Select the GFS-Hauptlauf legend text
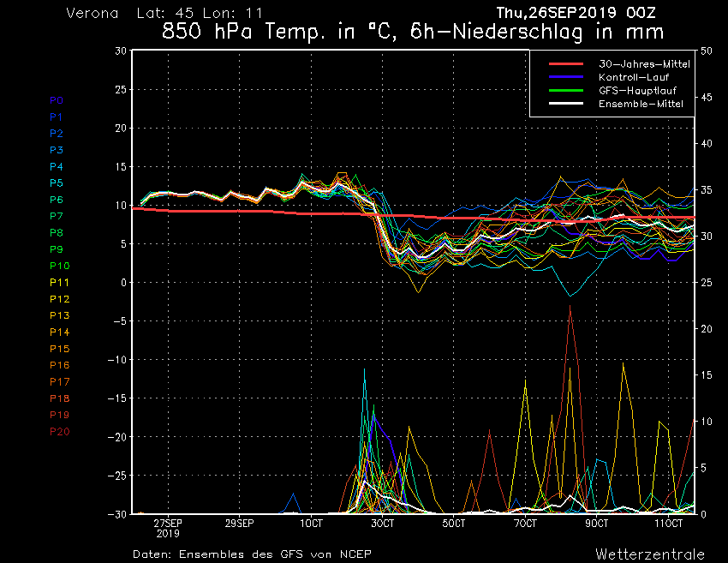Screen dimensions: 728x563 (x=637, y=91)
